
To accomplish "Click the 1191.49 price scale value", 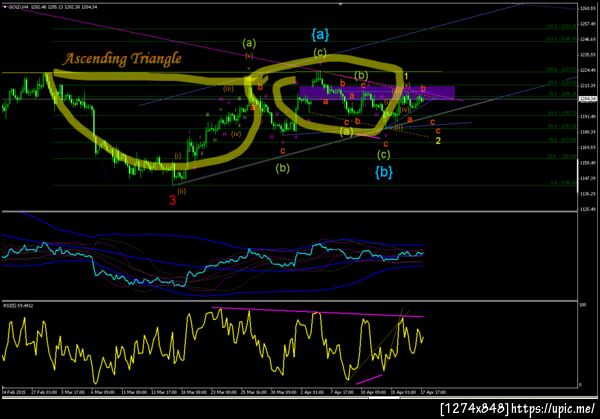I will (587, 116).
